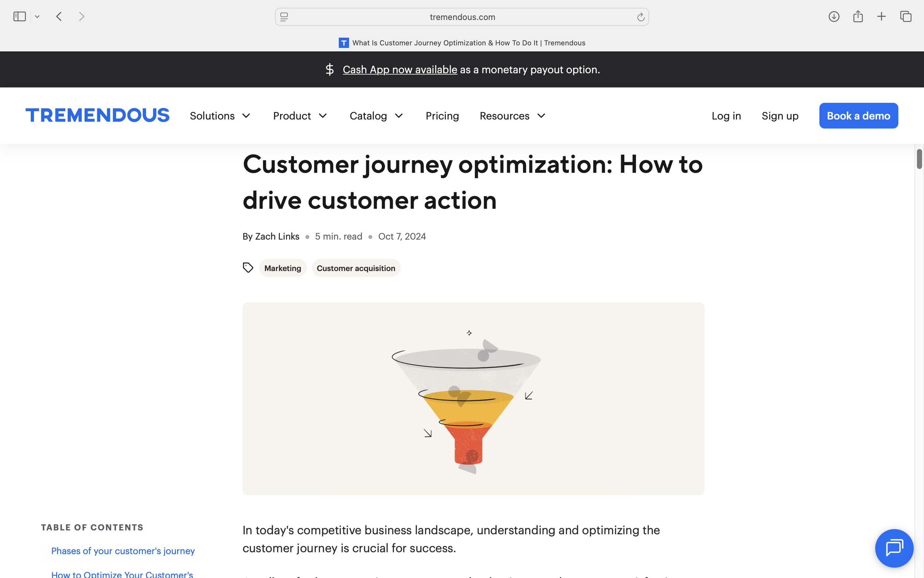This screenshot has height=578, width=924.
Task: Select the Tremendous article tab
Action: (x=462, y=43)
